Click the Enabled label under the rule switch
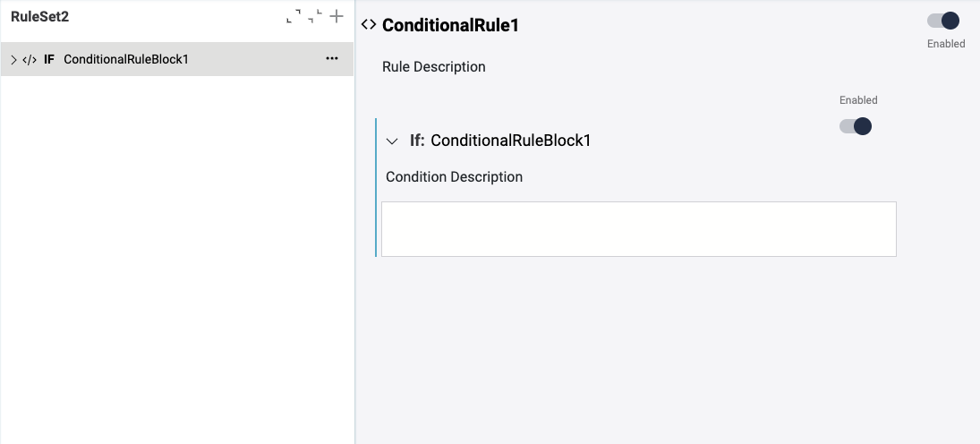The width and height of the screenshot is (980, 444). (946, 44)
